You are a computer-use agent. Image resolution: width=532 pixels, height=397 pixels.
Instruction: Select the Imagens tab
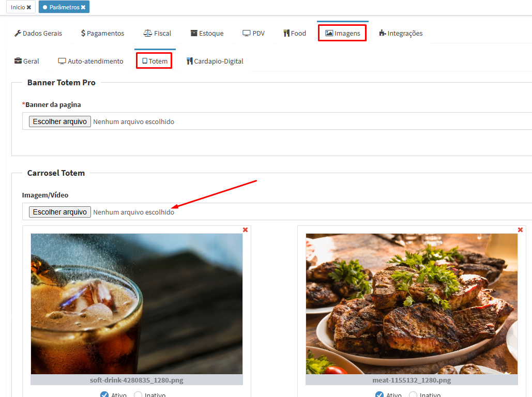(342, 33)
